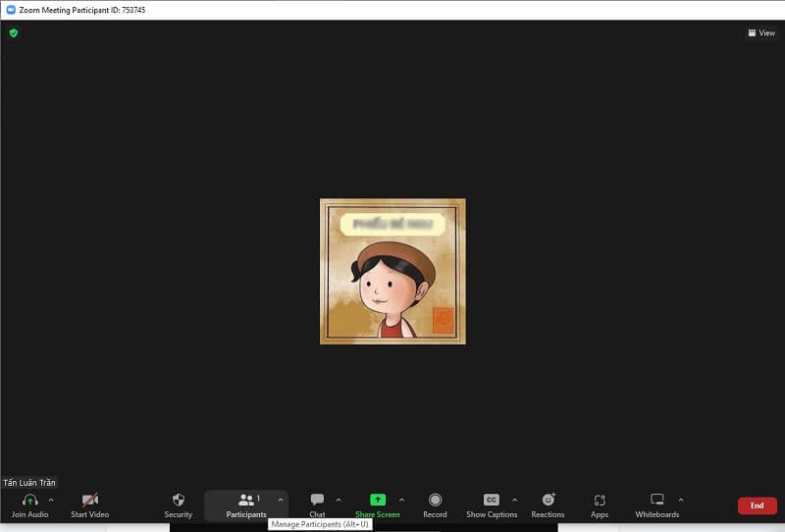This screenshot has height=532, width=785.
Task: Click the green Share Screen icon
Action: (378, 500)
